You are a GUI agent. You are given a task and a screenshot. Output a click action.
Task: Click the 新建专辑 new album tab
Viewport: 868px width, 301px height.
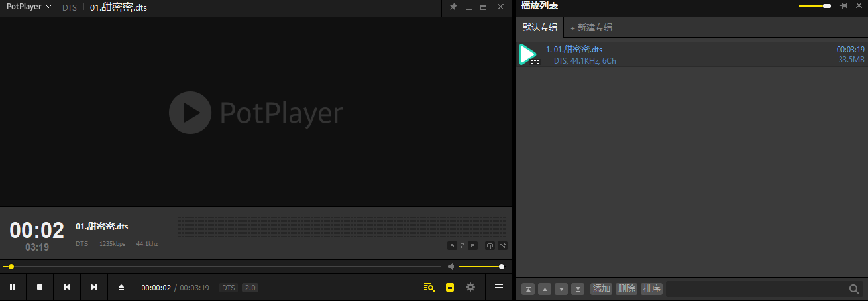point(592,27)
